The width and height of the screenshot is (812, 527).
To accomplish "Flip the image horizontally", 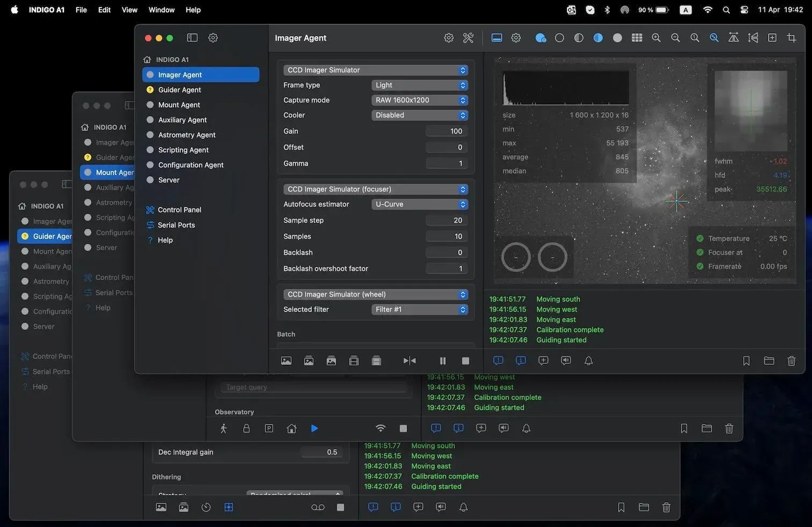I will point(734,38).
